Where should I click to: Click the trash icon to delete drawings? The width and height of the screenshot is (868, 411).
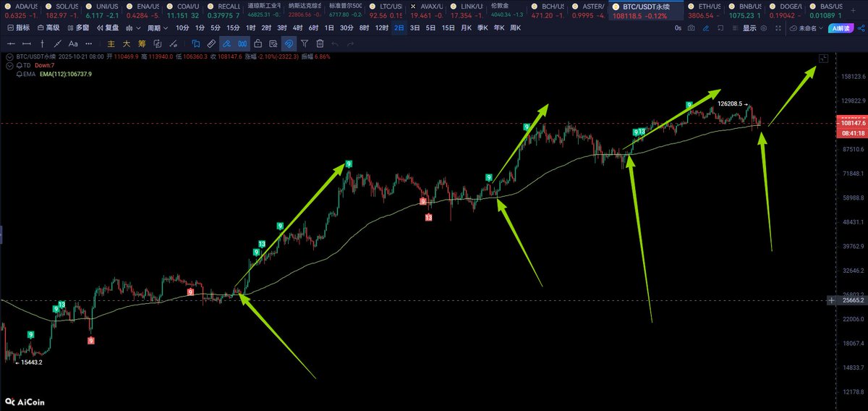[x=320, y=43]
